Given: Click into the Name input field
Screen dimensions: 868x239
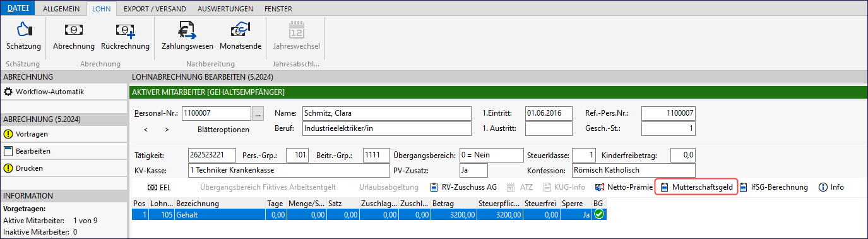Looking at the screenshot, I should (x=387, y=114).
